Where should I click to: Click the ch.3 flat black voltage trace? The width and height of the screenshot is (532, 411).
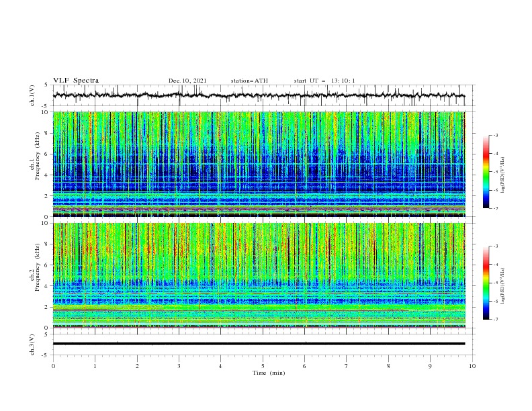tap(259, 344)
